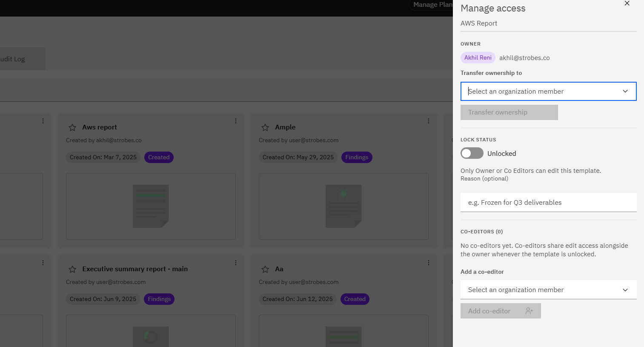Open the Aa card options menu
Viewport: 644px width, 347px height.
pos(429,263)
